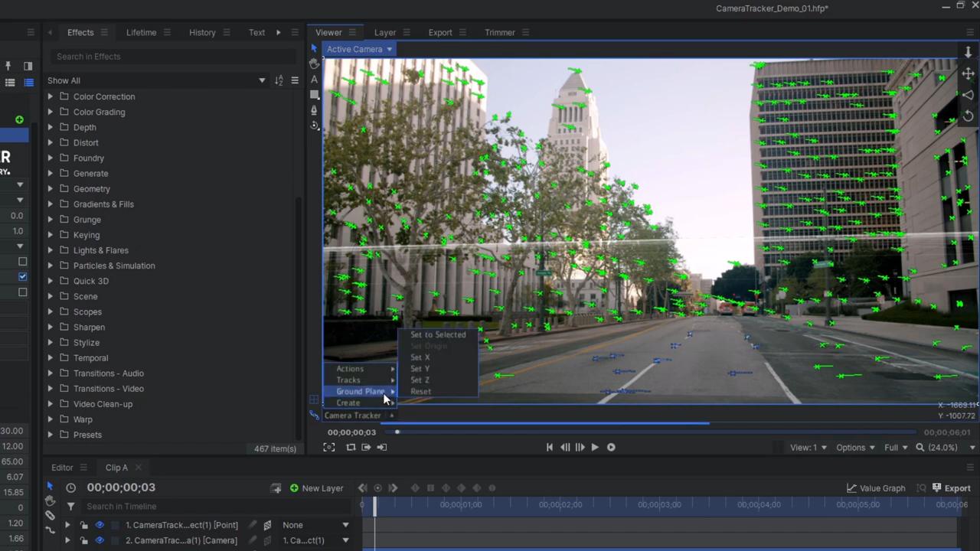Viewport: 980px width, 551px height.
Task: Click the composite shot icon near New Layer
Action: point(276,488)
